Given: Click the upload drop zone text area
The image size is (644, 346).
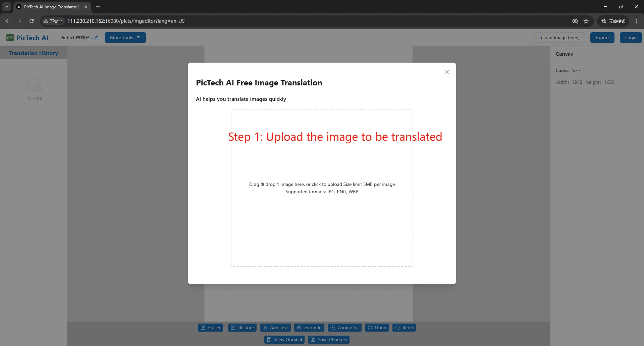Looking at the screenshot, I should coord(322,188).
